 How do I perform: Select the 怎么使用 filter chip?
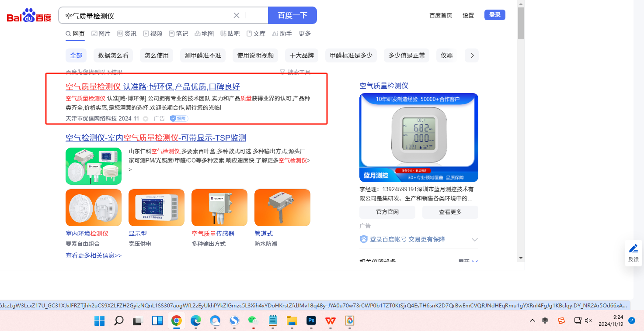[157, 55]
